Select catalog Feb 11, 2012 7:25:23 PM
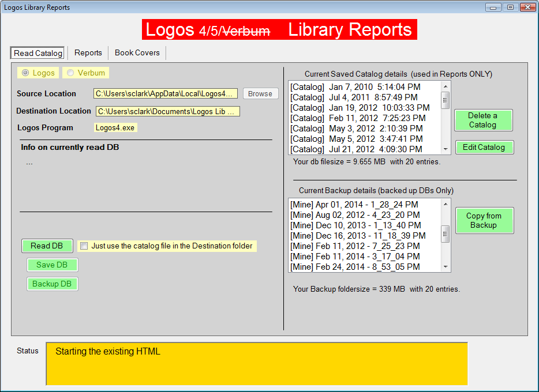Viewport: 539px width, 392px height. click(365, 118)
